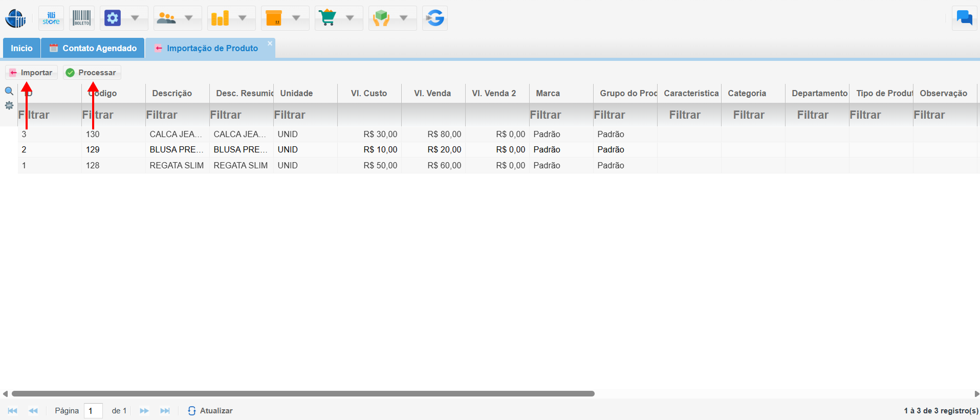The height and width of the screenshot is (420, 980).
Task: Open the Boleto barcode icon
Action: click(81, 18)
